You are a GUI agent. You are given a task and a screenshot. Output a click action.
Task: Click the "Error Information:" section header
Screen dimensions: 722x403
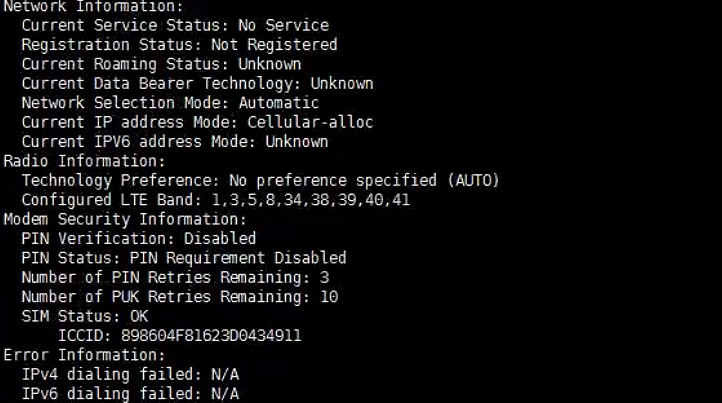pos(84,355)
